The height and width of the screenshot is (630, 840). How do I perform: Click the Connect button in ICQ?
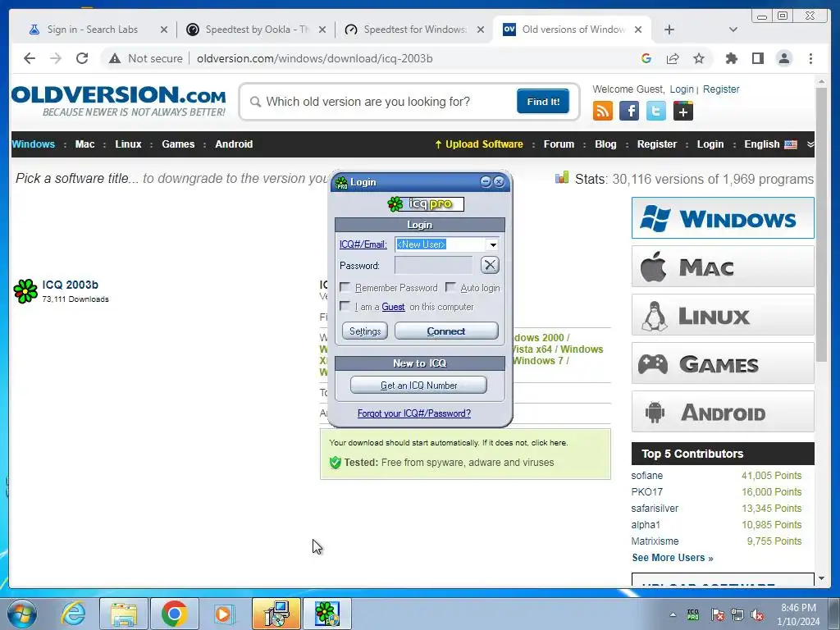tap(446, 331)
